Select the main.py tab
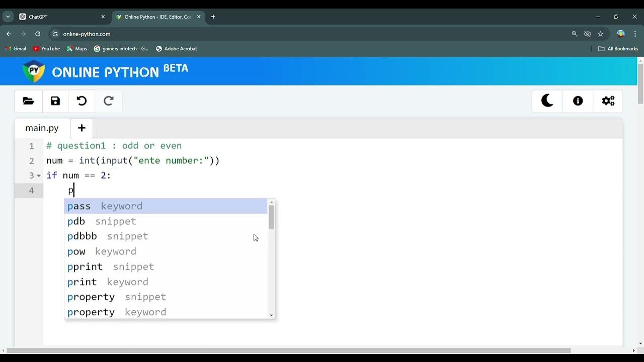Viewport: 644px width, 362px height. [x=42, y=128]
